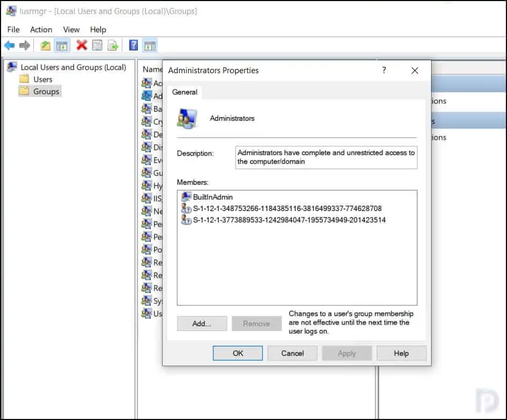Select the group row starting with Ev
This screenshot has width=507, height=420.
pos(152,160)
